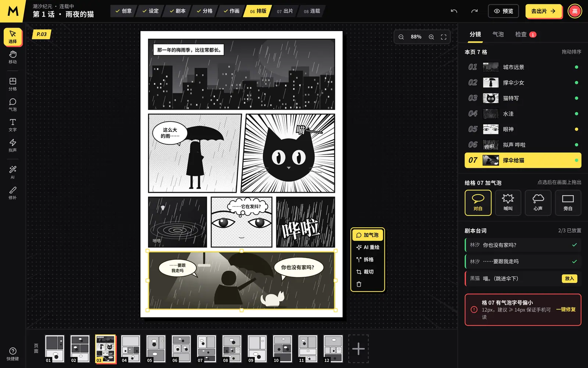The height and width of the screenshot is (368, 588).
Task: Open page 12 thumbnail
Action: (x=333, y=348)
